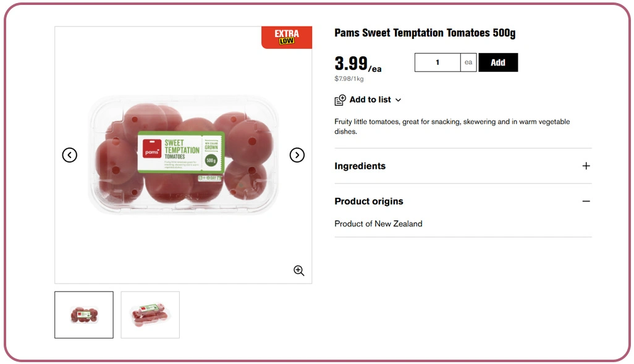634x364 pixels.
Task: Click the next image arrow
Action: pos(297,155)
